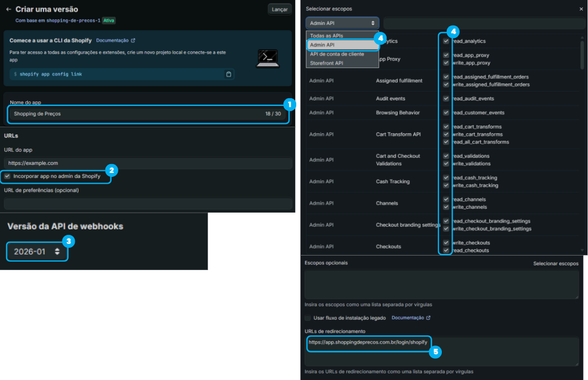Enable Usar fluxo de instalação legado checkbox

coord(307,318)
